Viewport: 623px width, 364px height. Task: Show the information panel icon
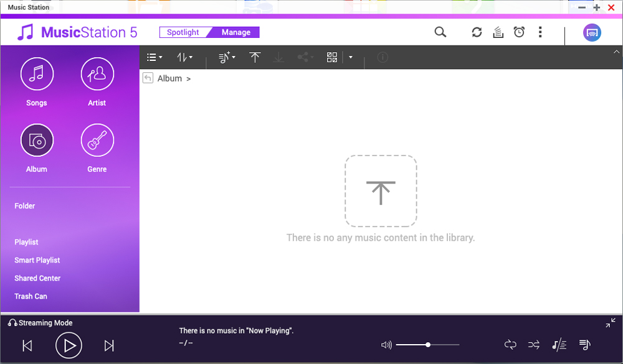pos(383,58)
